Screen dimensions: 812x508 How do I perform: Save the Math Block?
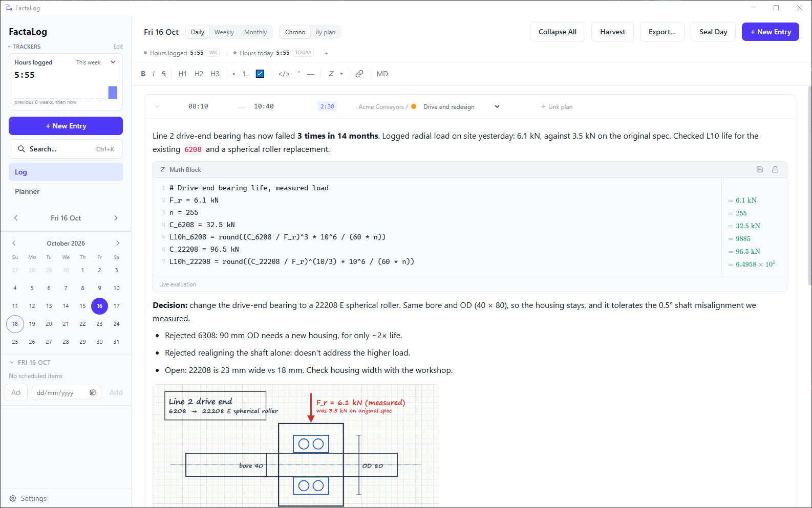pos(760,169)
